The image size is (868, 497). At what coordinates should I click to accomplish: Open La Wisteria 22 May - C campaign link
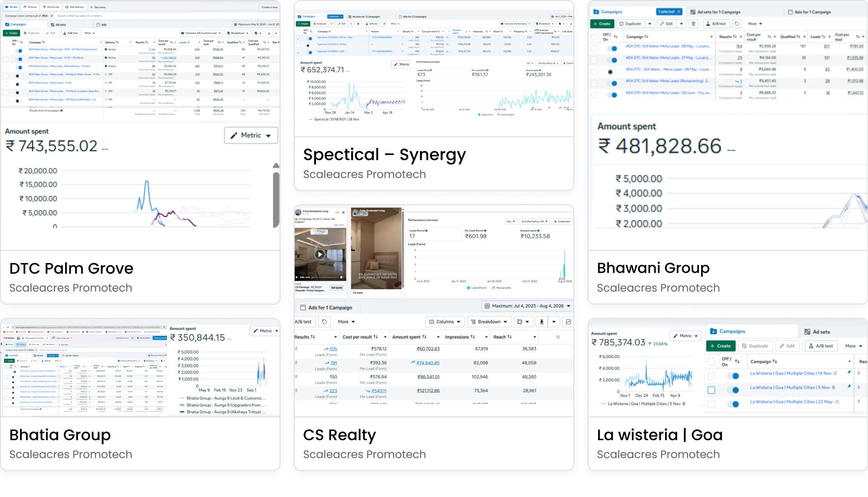point(794,402)
